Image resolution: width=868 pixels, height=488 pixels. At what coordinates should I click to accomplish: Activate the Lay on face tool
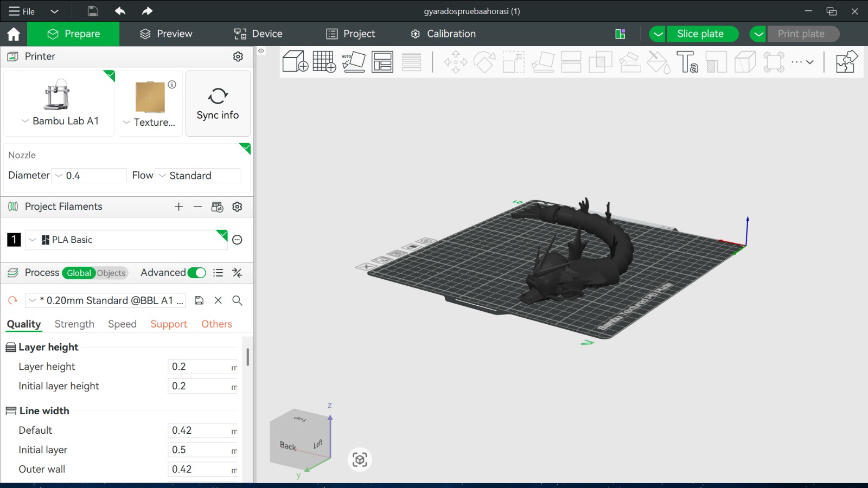pyautogui.click(x=543, y=62)
